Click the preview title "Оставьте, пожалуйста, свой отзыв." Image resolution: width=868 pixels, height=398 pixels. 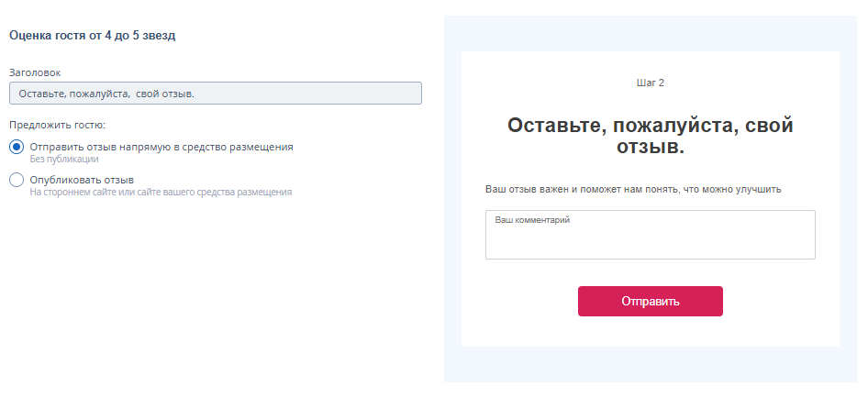click(650, 126)
